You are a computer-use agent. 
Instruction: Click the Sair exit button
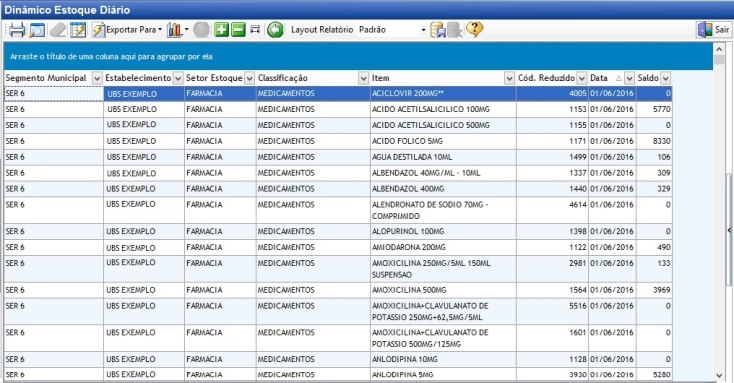[713, 29]
